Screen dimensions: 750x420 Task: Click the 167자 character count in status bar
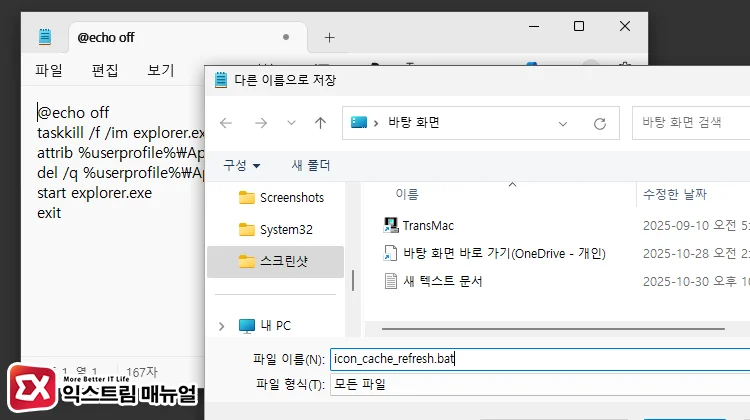click(x=142, y=372)
